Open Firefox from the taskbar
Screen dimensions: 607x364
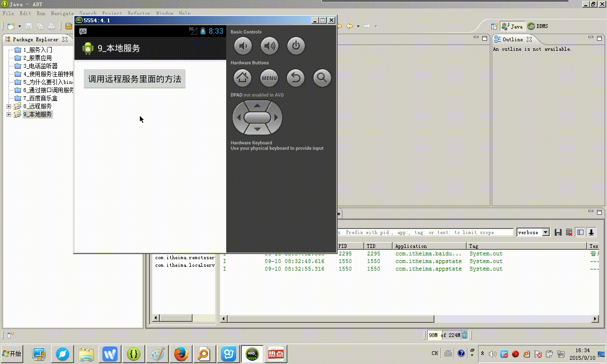181,354
